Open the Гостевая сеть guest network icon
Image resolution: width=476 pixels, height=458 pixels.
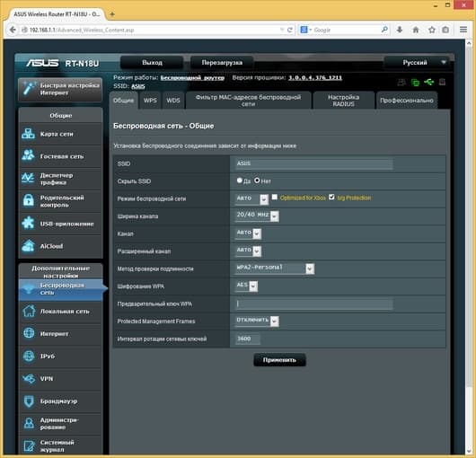(x=28, y=155)
